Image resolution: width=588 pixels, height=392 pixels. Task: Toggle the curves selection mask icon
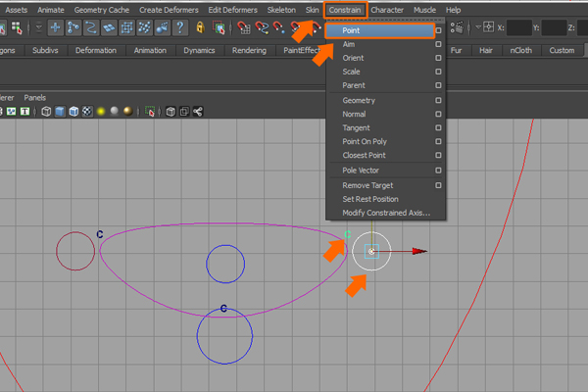click(91, 27)
